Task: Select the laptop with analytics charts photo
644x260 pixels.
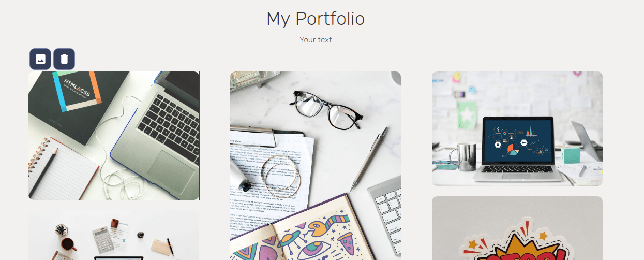Action: [517, 128]
